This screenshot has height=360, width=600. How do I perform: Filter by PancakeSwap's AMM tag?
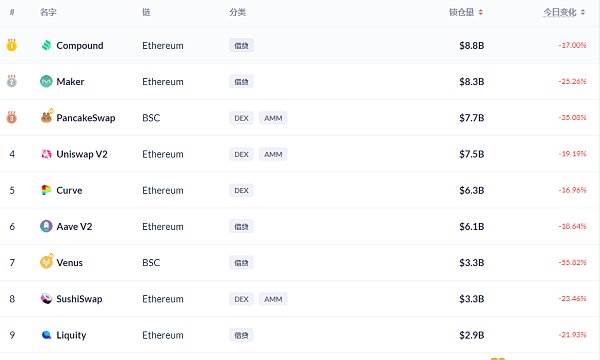(x=273, y=118)
